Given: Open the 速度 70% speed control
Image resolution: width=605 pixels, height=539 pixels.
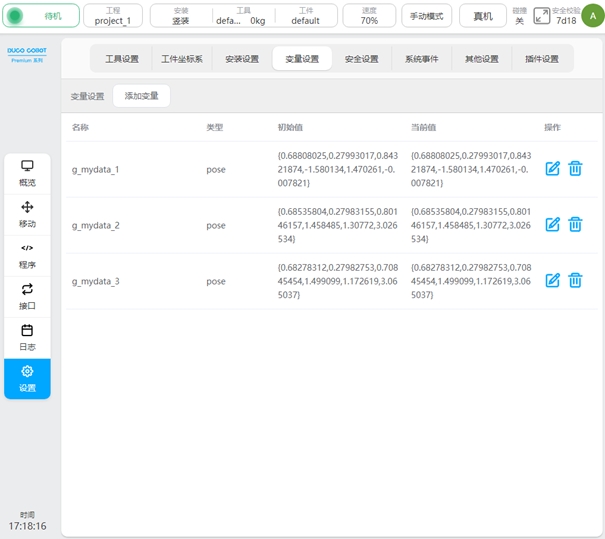Looking at the screenshot, I should point(369,16).
